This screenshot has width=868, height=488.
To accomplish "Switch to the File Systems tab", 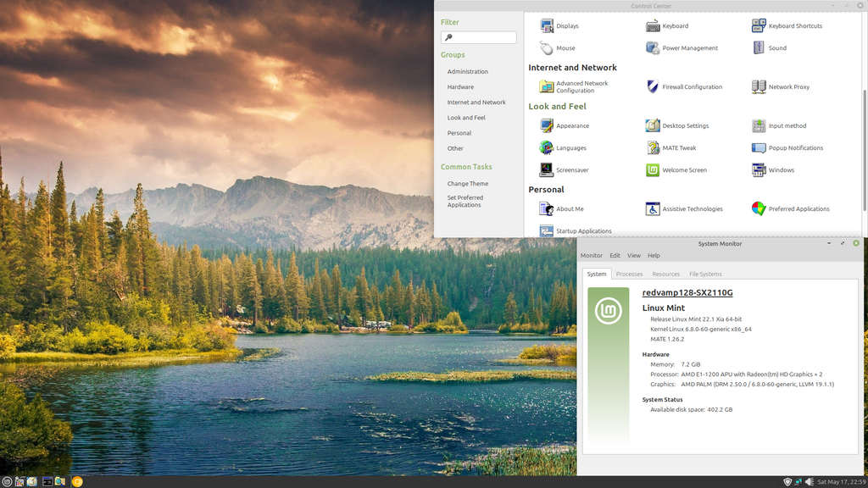I will click(705, 274).
